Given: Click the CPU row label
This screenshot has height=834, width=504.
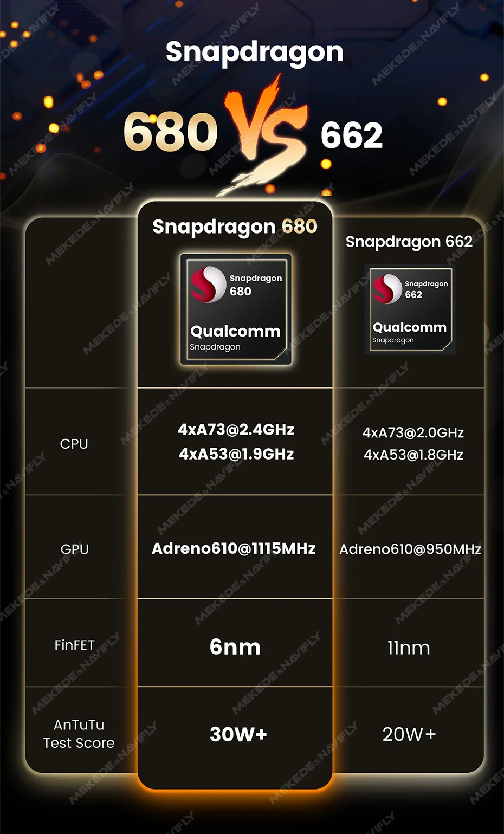Looking at the screenshot, I should pyautogui.click(x=74, y=444).
